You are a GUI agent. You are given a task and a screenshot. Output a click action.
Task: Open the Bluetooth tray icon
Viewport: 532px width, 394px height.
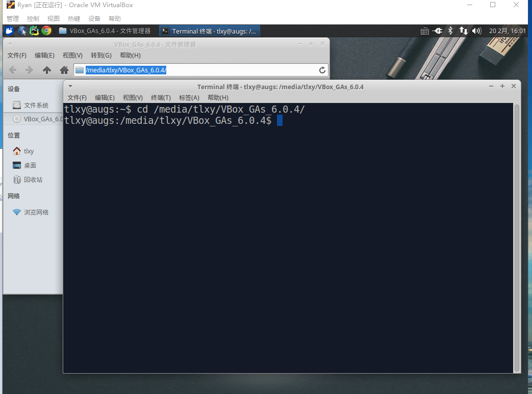point(450,31)
